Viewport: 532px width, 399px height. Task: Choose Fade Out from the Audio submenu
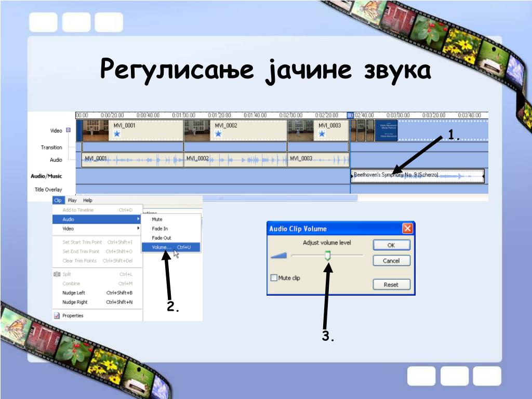[x=170, y=237]
